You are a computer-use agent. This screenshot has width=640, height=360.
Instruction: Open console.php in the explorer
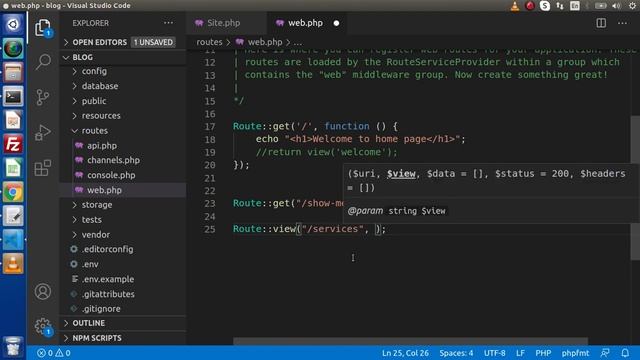tap(111, 175)
